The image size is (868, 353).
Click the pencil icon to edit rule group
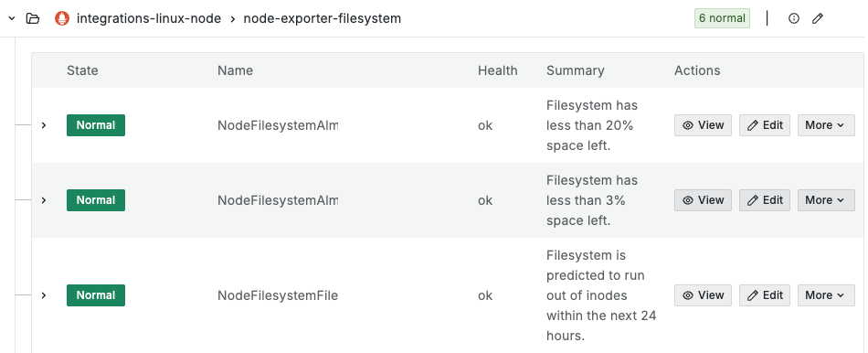coord(818,18)
